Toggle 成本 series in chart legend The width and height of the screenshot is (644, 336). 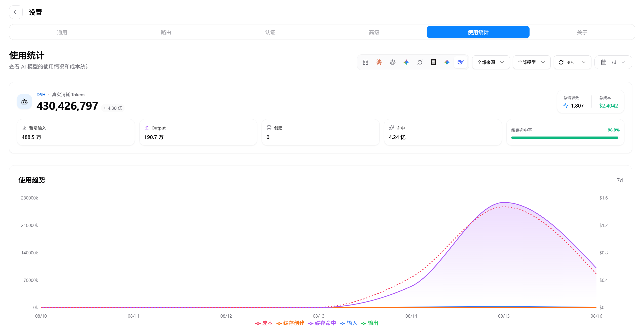pyautogui.click(x=264, y=323)
